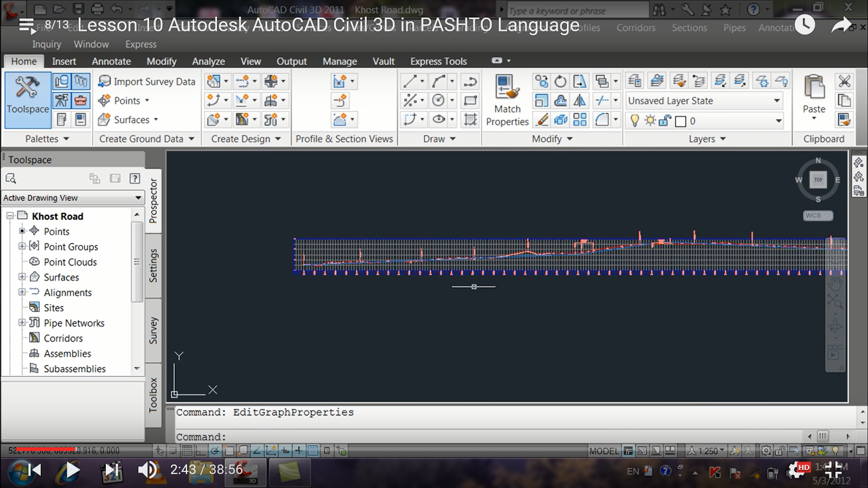Click TOP on the ViewCube compass
This screenshot has height=488, width=868.
point(817,179)
